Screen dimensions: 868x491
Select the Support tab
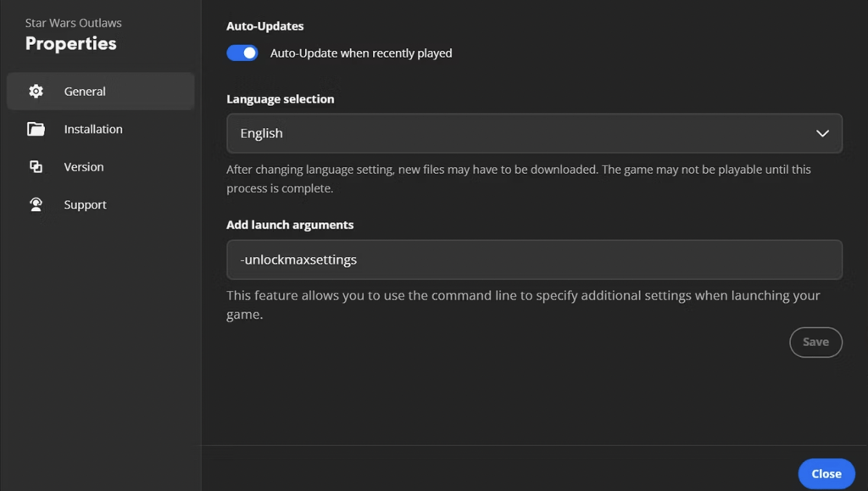86,204
